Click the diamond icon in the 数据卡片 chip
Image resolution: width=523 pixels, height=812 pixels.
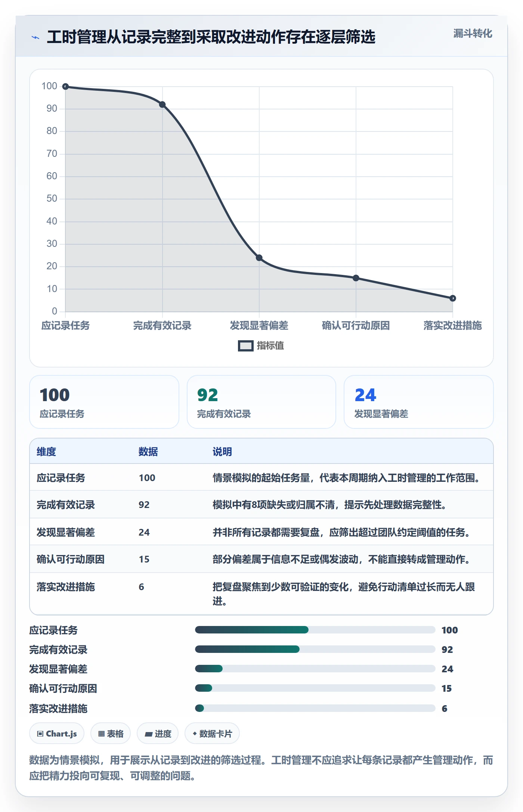[x=195, y=734]
